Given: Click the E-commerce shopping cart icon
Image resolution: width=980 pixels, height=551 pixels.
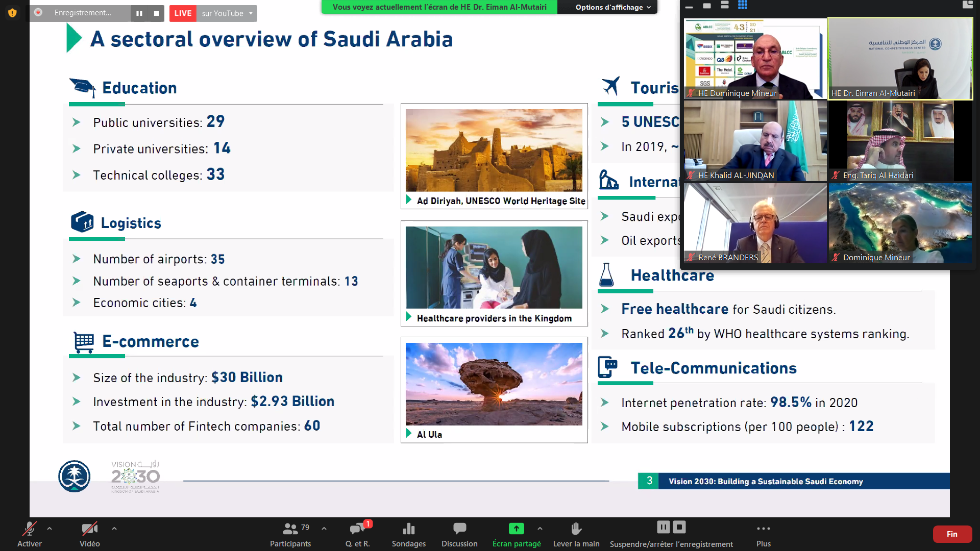Looking at the screenshot, I should [84, 342].
